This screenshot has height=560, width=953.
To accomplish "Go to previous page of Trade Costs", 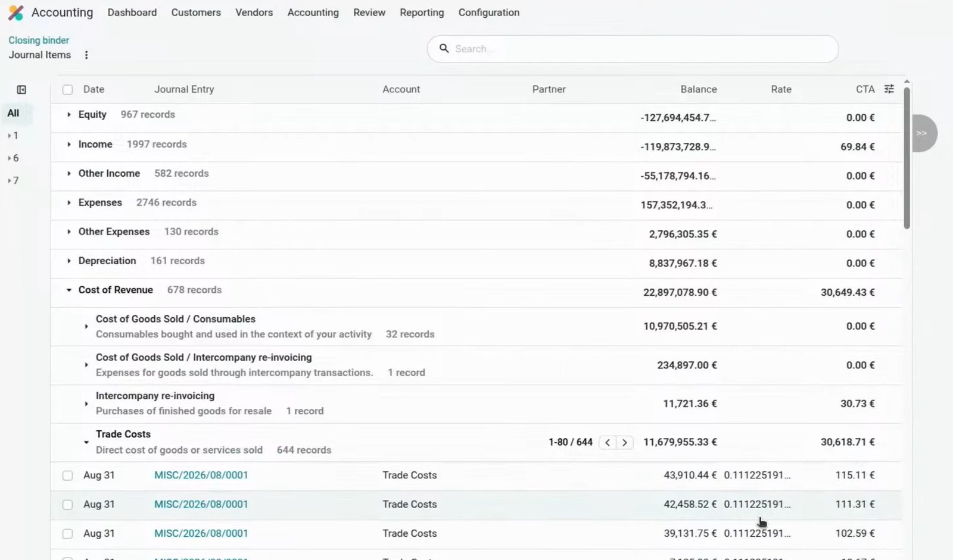I will (x=608, y=442).
